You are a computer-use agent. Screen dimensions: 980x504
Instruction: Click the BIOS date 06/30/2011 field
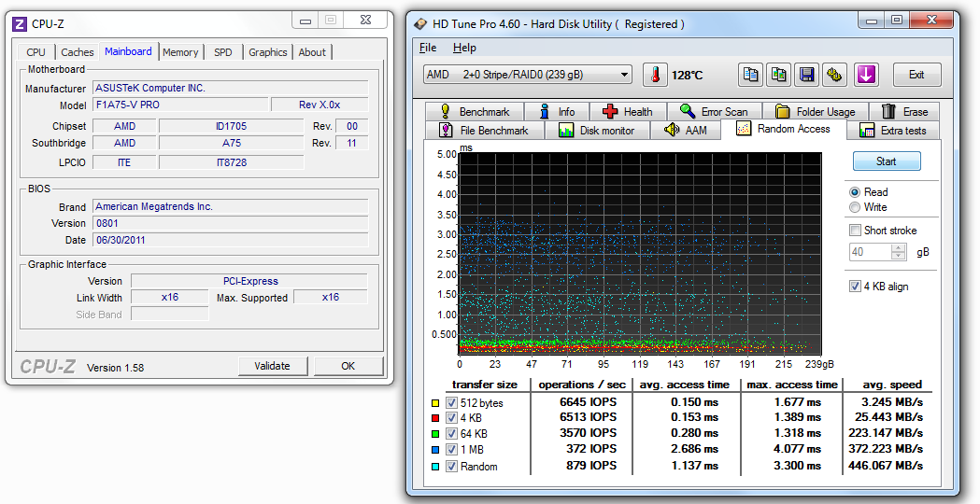point(231,240)
